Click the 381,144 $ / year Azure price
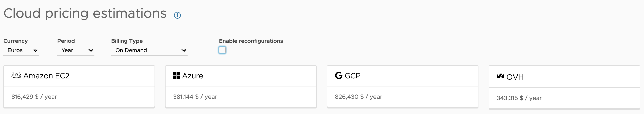Image resolution: width=644 pixels, height=114 pixels. point(195,97)
